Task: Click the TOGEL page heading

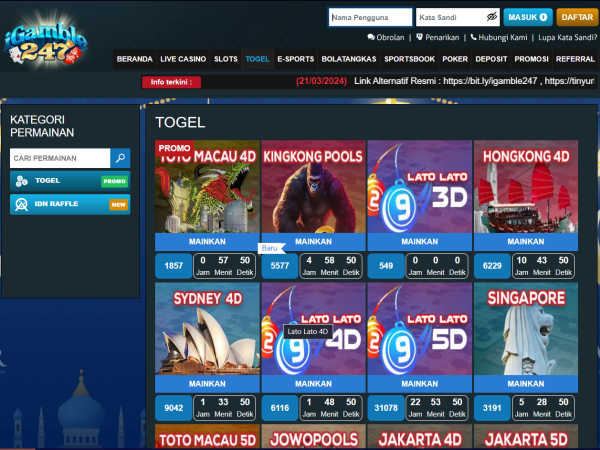Action: pos(180,122)
